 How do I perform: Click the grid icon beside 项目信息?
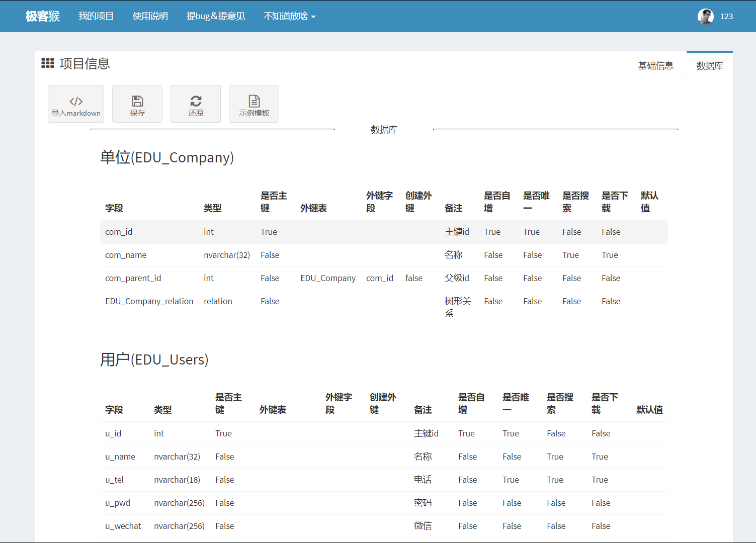tap(48, 63)
